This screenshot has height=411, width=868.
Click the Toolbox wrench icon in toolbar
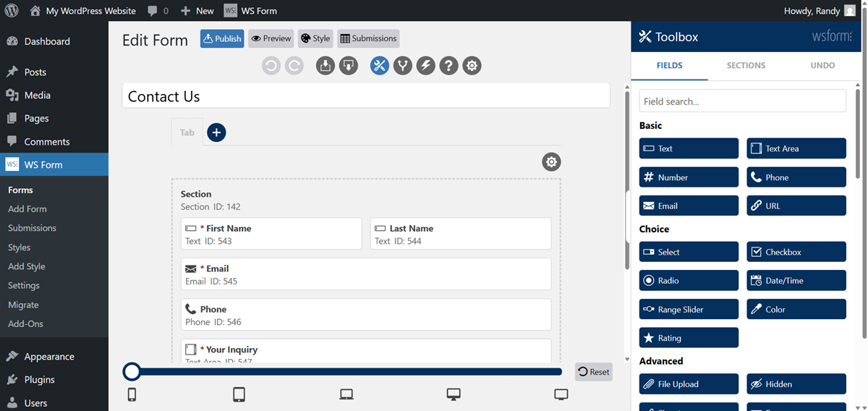[380, 66]
